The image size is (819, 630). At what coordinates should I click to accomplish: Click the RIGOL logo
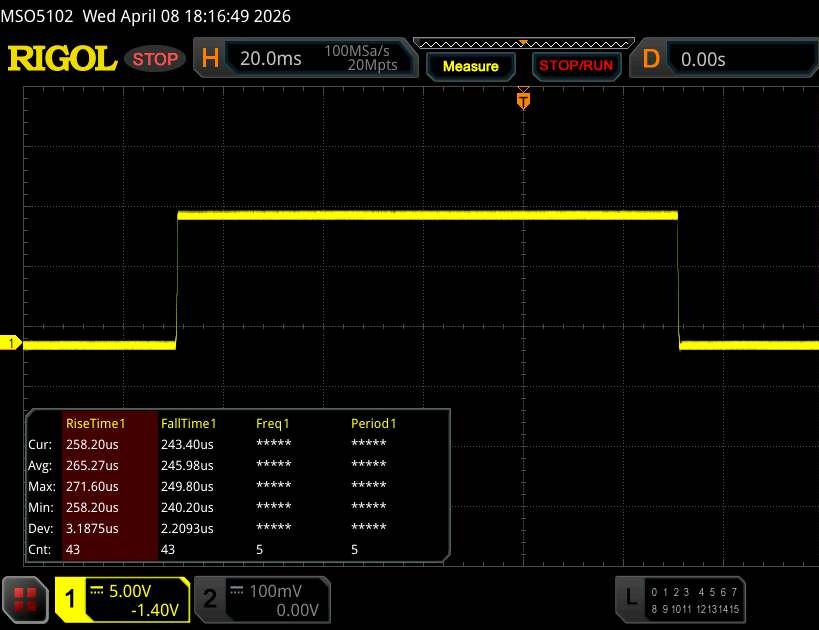click(62, 59)
